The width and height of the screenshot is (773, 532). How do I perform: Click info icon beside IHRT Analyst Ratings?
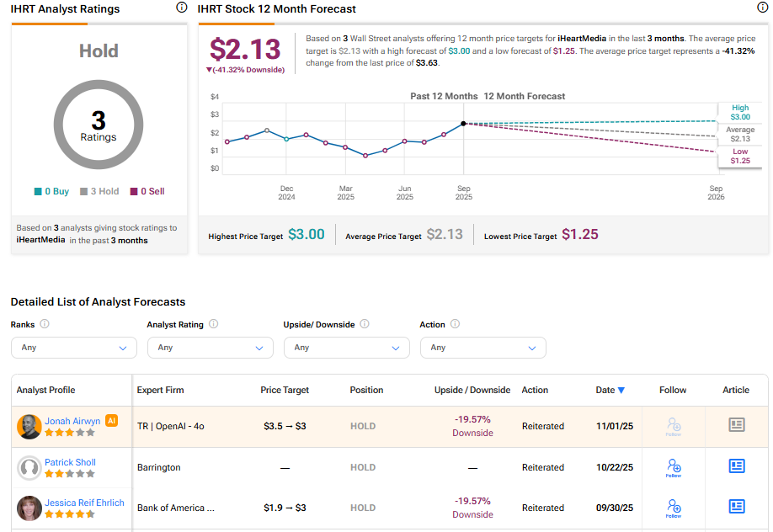[182, 8]
